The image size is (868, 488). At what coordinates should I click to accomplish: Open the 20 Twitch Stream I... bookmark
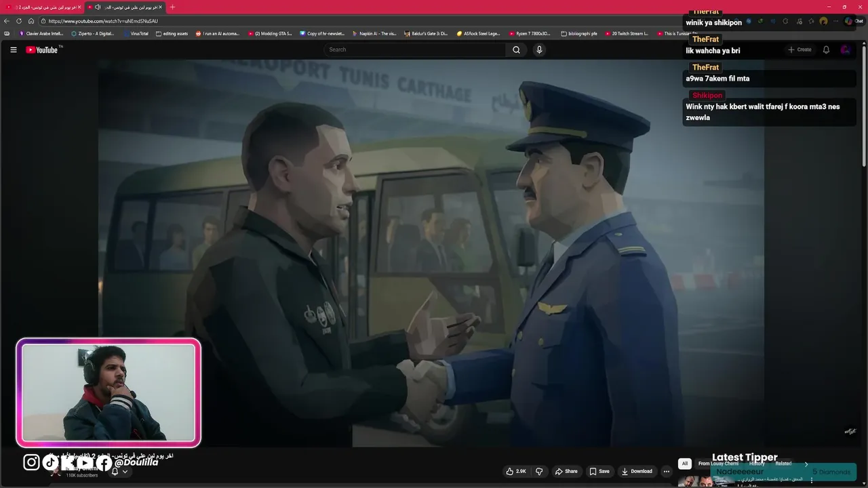(x=626, y=33)
